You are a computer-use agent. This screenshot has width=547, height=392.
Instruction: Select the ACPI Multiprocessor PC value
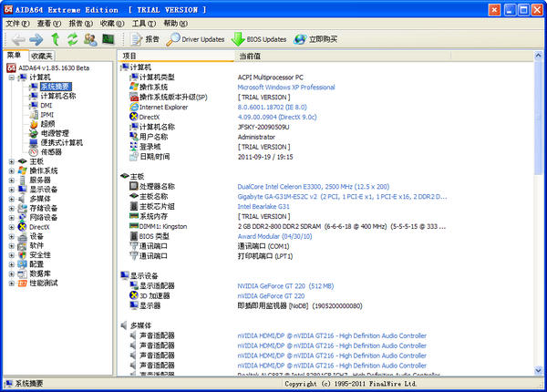coord(271,77)
